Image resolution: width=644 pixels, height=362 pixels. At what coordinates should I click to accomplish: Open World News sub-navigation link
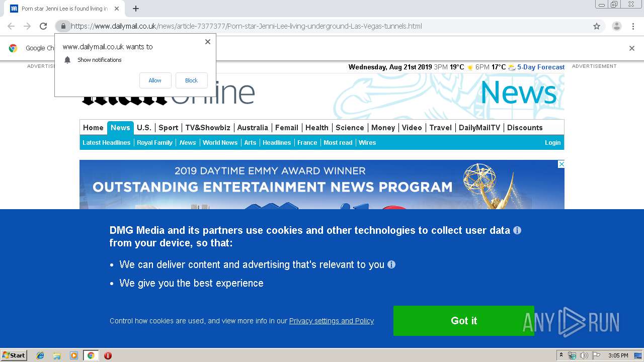point(220,143)
